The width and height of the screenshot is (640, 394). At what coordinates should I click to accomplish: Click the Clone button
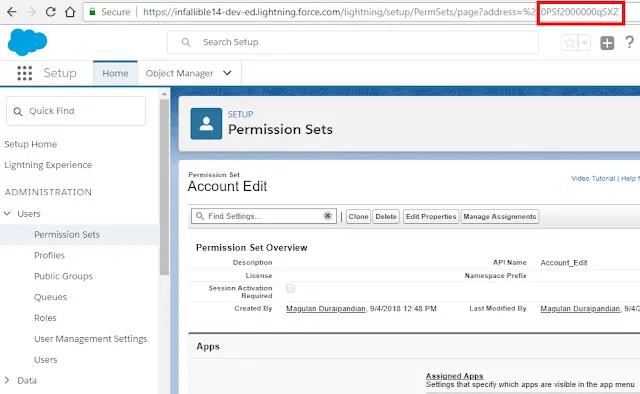pyautogui.click(x=358, y=216)
